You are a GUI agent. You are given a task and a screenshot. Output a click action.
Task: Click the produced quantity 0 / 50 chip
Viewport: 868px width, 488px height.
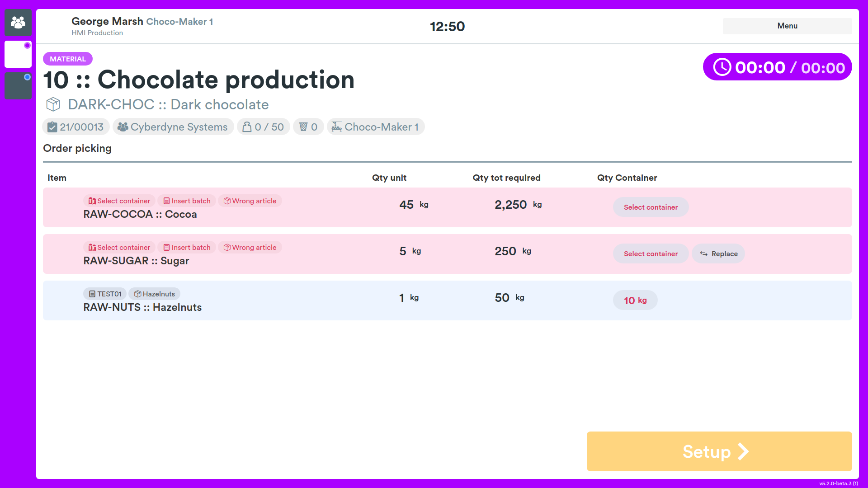263,127
